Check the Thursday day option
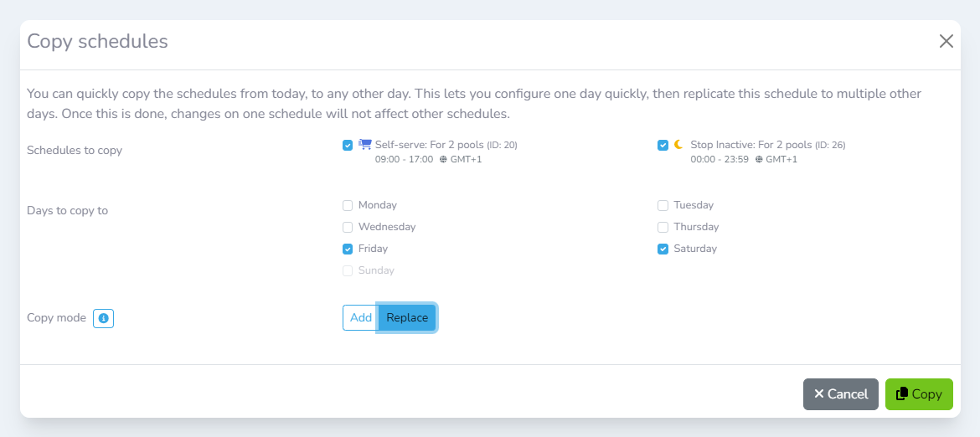This screenshot has height=437, width=980. 663,227
